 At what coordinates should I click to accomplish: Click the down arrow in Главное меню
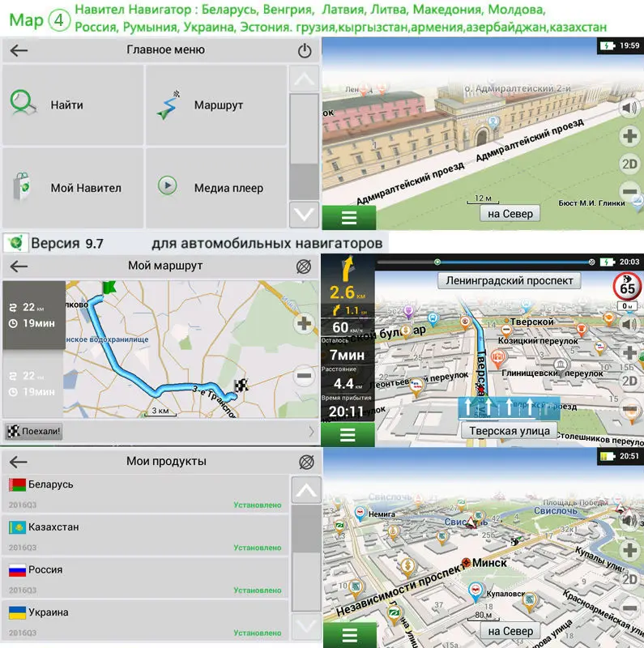click(305, 215)
